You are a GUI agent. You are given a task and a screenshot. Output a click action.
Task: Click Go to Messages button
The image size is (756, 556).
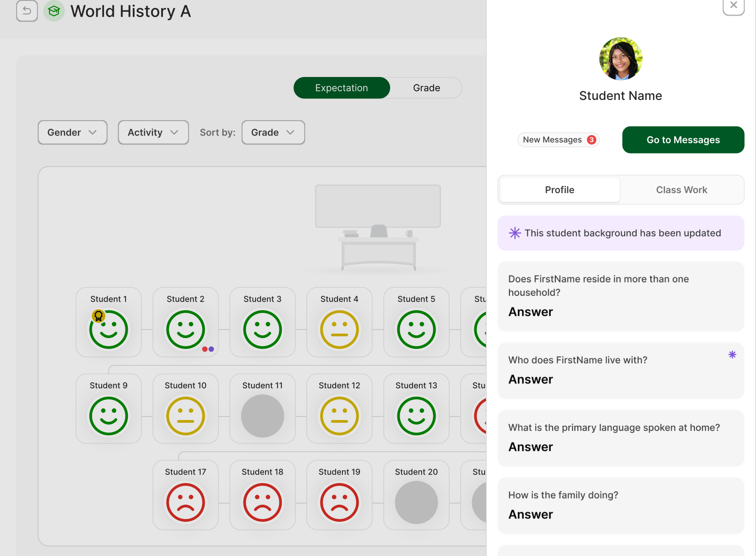683,140
